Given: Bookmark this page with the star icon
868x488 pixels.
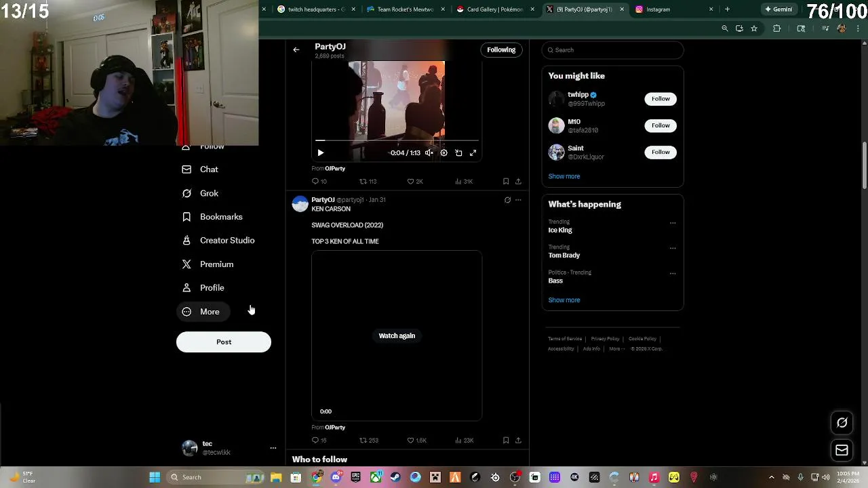Looking at the screenshot, I should tap(754, 28).
